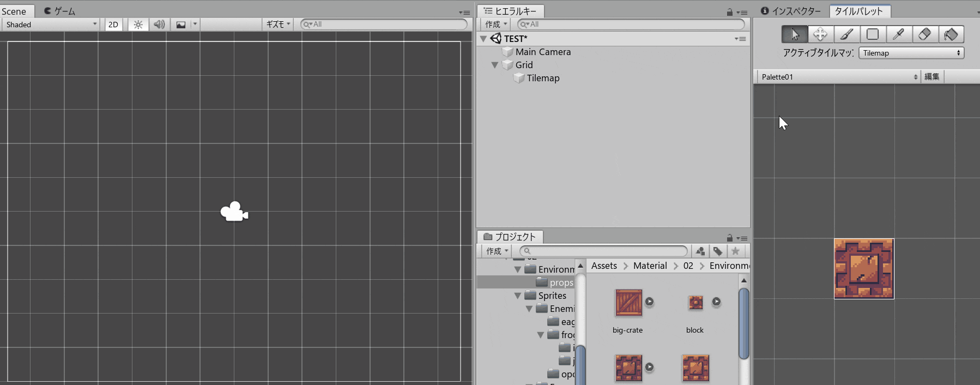The image size is (980, 385).
Task: Expand big-crate sub-assets arrow
Action: coord(649,302)
